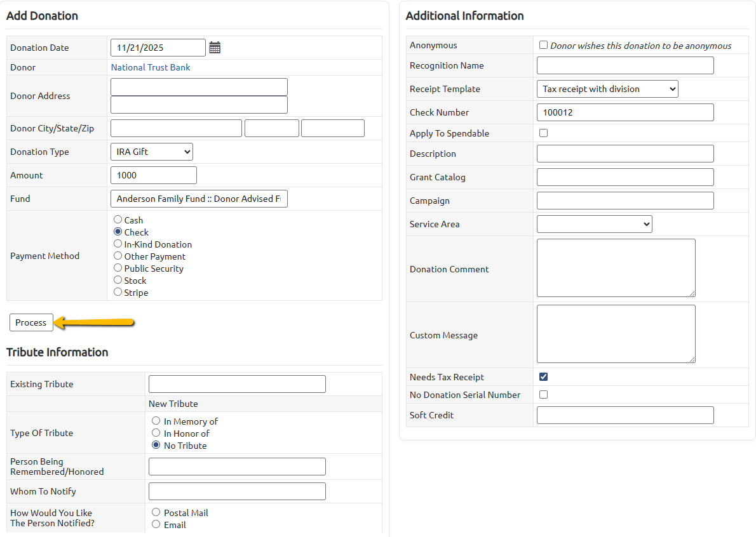Click the Whom To Notify field
This screenshot has height=537, width=756.
pyautogui.click(x=237, y=491)
